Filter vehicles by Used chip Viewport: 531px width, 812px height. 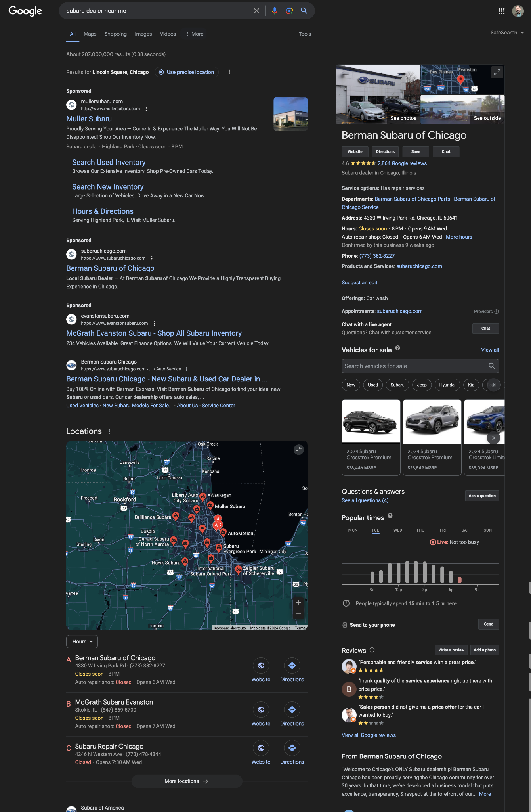(x=373, y=385)
